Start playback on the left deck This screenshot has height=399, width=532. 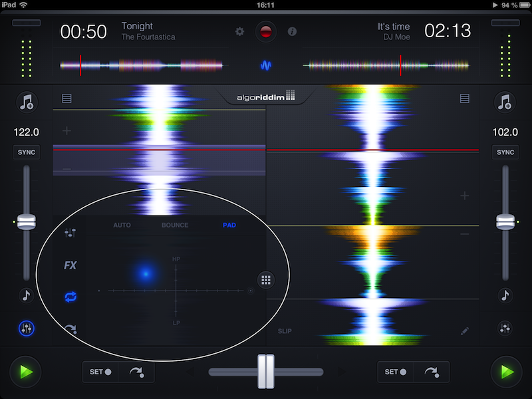(x=26, y=371)
